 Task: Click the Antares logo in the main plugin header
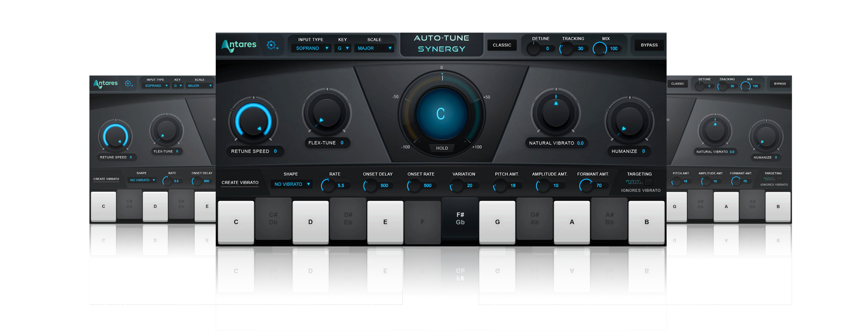(239, 45)
